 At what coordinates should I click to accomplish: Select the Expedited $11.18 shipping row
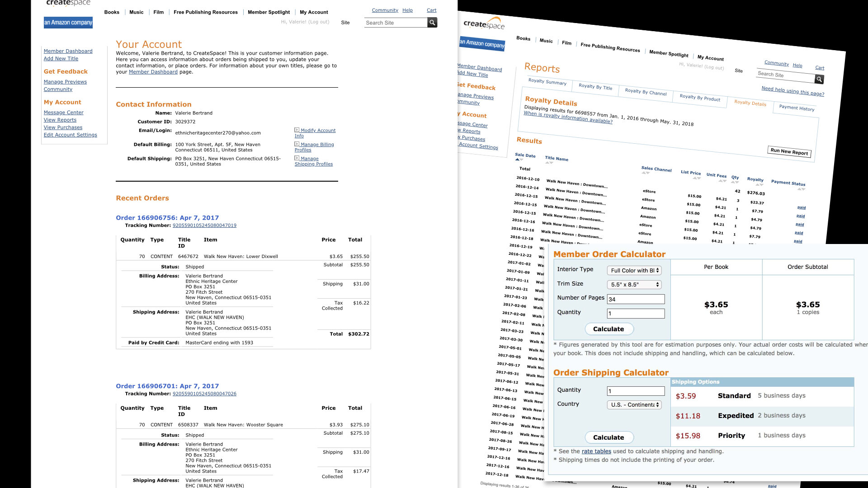point(762,416)
